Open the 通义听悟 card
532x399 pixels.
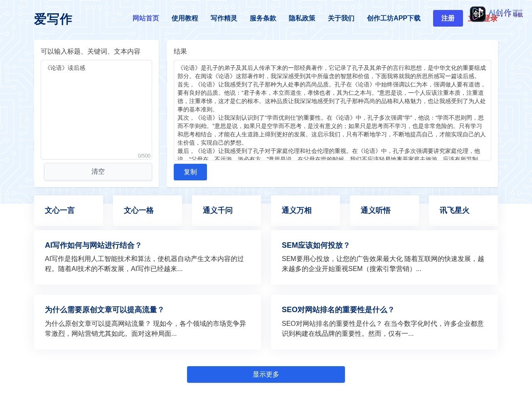click(384, 211)
